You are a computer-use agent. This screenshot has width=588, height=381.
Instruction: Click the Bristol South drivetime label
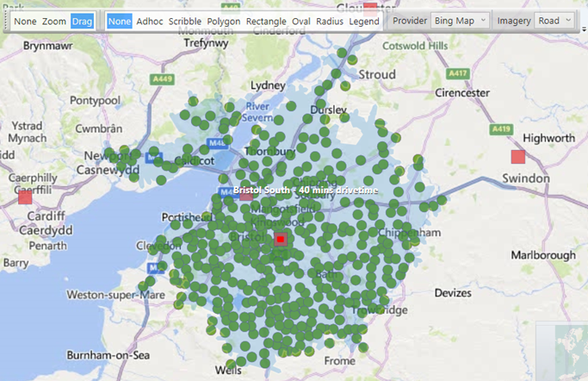click(x=306, y=190)
